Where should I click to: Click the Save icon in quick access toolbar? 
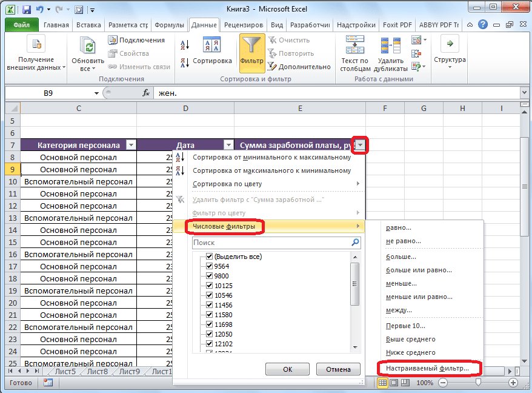[27, 9]
